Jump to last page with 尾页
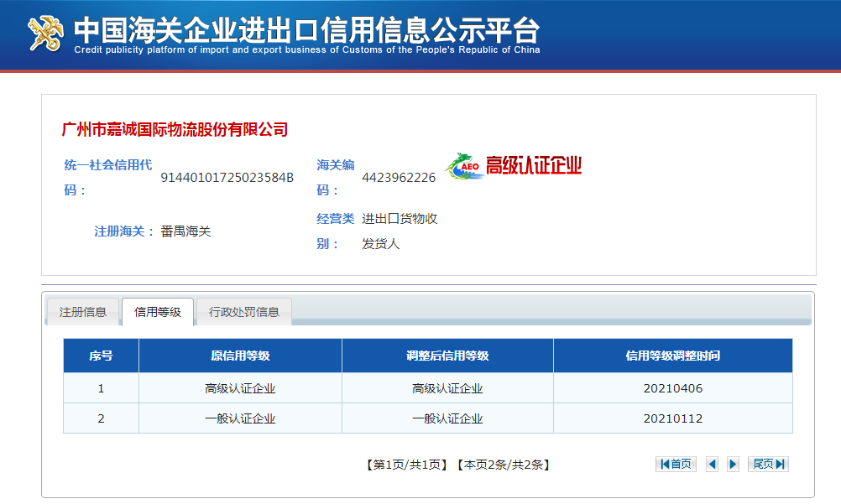This screenshot has height=504, width=841. tap(768, 465)
